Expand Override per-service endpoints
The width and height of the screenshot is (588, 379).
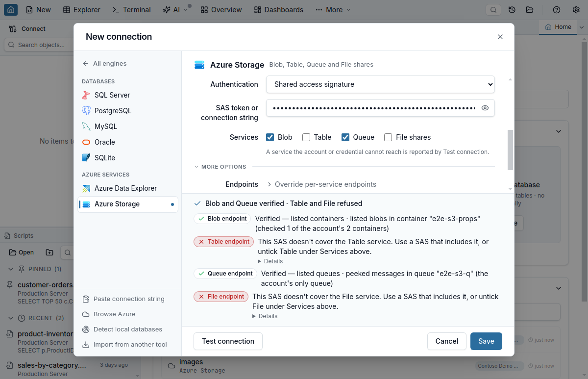[321, 184]
